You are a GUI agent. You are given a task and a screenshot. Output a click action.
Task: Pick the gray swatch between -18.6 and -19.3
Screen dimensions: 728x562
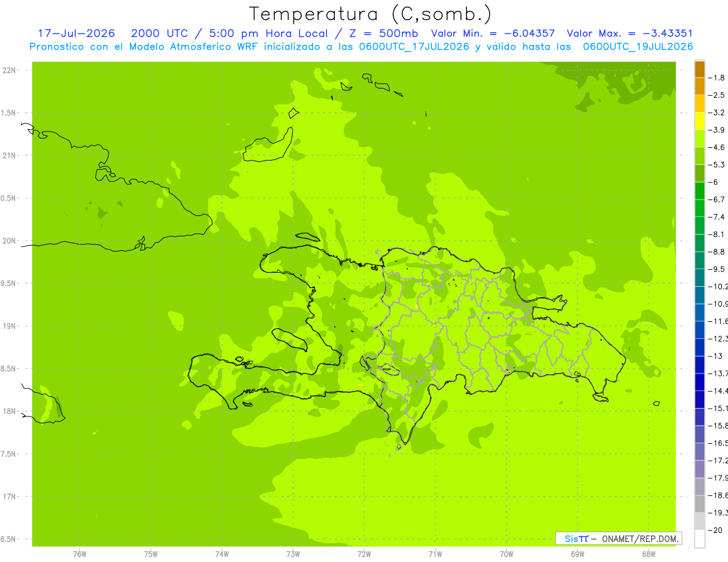[699, 504]
